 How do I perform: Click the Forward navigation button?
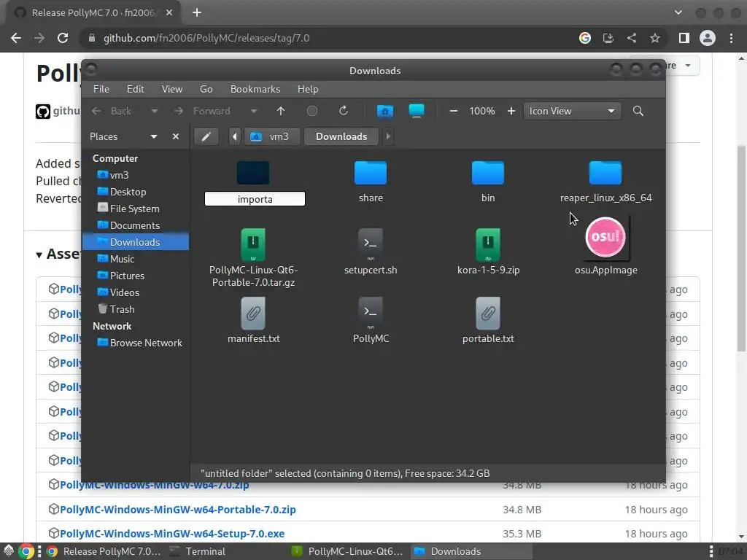coord(204,111)
